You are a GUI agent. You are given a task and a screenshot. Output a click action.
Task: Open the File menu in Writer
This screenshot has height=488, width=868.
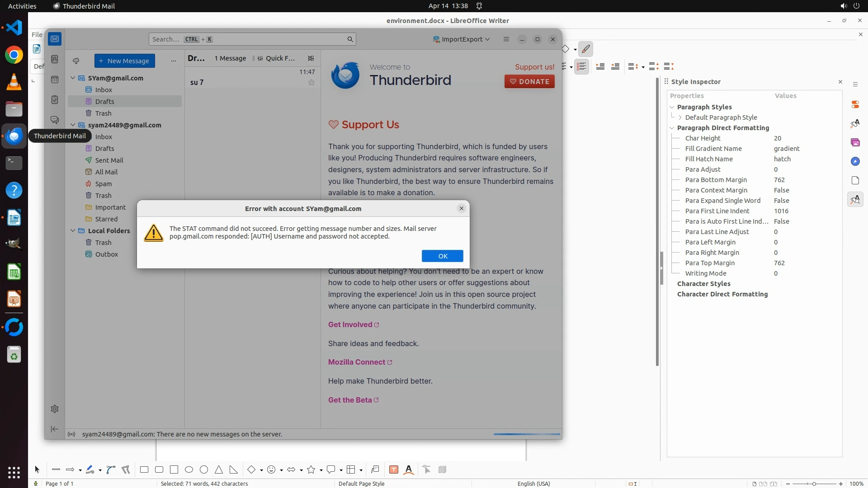tap(37, 34)
